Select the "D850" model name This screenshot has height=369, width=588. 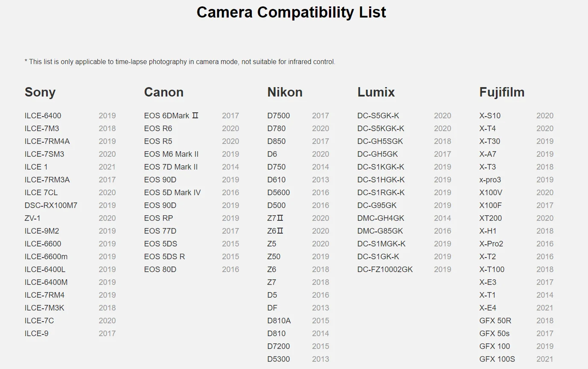[x=277, y=141]
